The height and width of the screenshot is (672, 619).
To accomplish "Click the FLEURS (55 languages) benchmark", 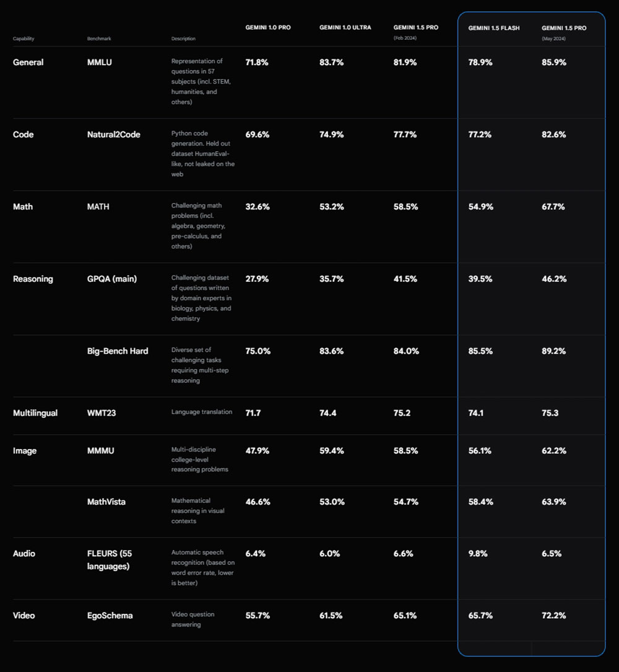I will coord(108,559).
